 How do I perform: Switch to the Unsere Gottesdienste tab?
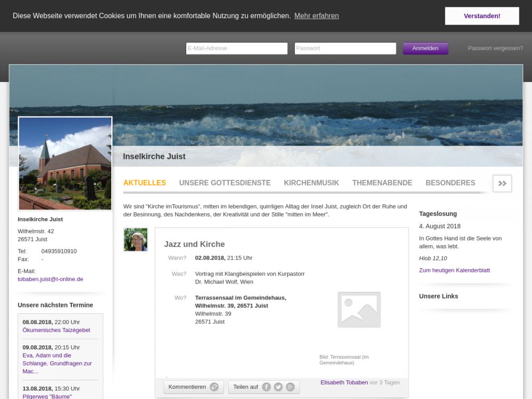click(225, 182)
